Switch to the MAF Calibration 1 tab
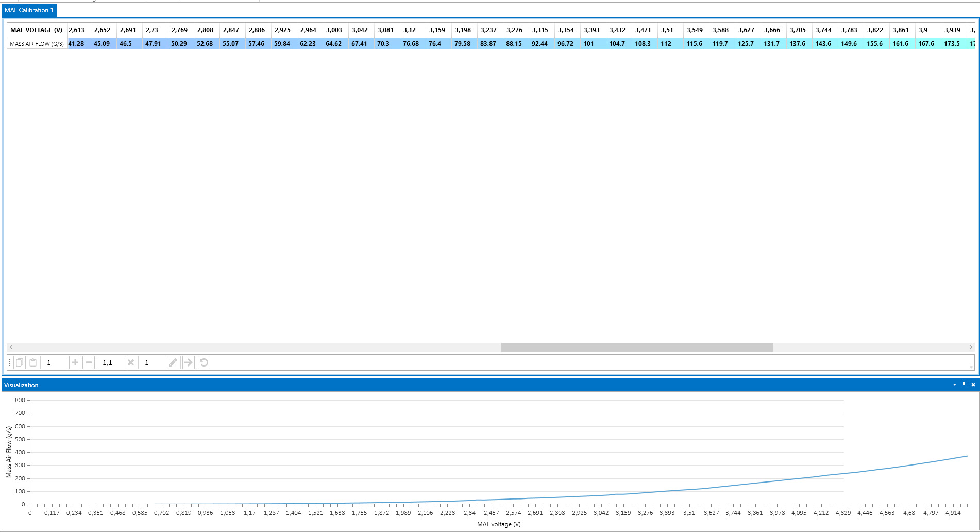The image size is (980, 532). point(29,10)
